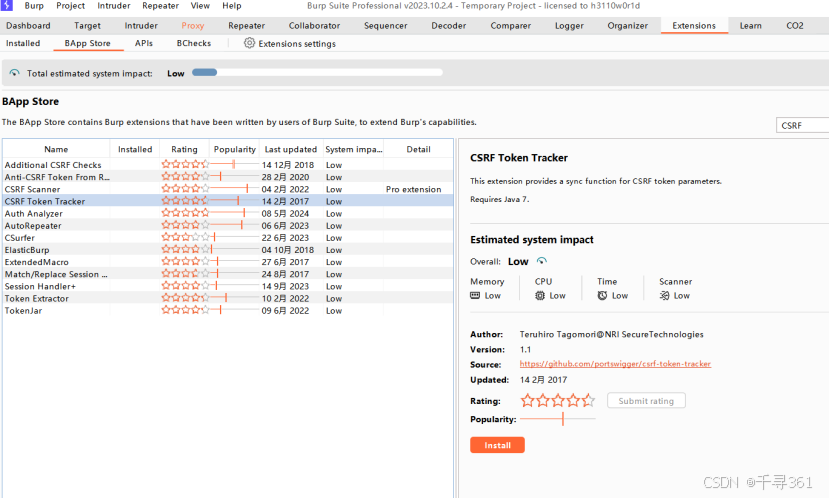Click the CPU impact icon

(x=540, y=296)
